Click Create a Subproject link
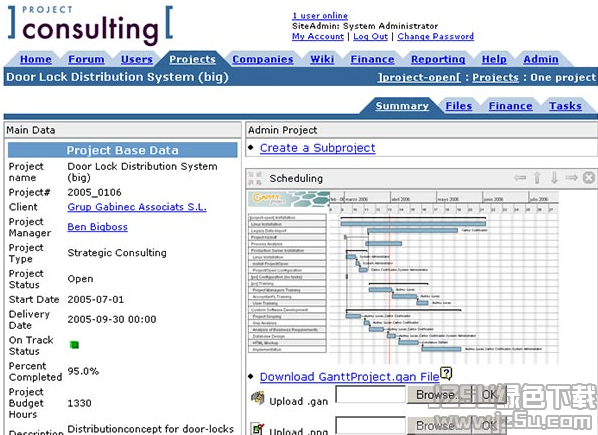 pos(317,148)
